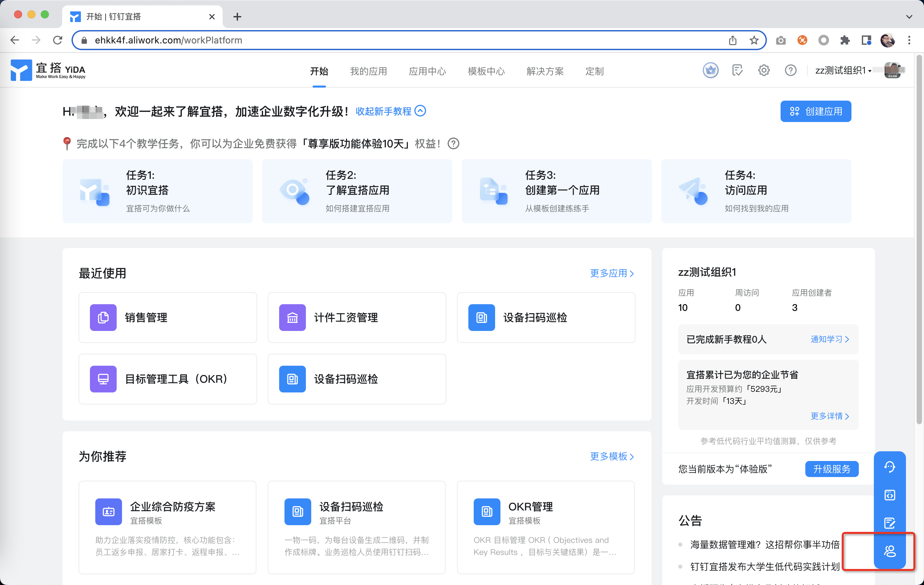
Task: Open 更多应用 in recent section
Action: click(612, 273)
